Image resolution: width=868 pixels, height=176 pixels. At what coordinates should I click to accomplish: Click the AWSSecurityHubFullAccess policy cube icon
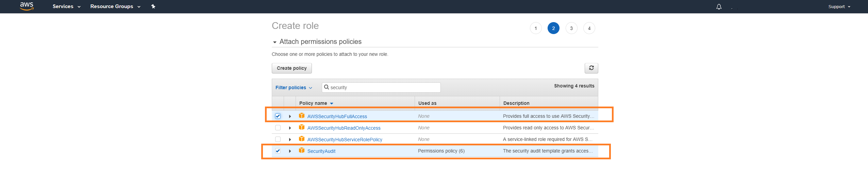302,116
